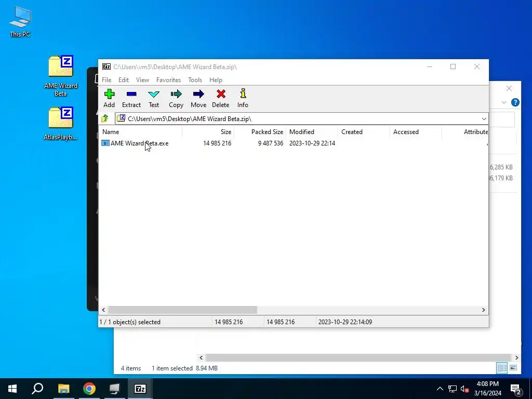Image resolution: width=532 pixels, height=399 pixels.
Task: Click the taskbar monitor app icon
Action: tap(115, 389)
